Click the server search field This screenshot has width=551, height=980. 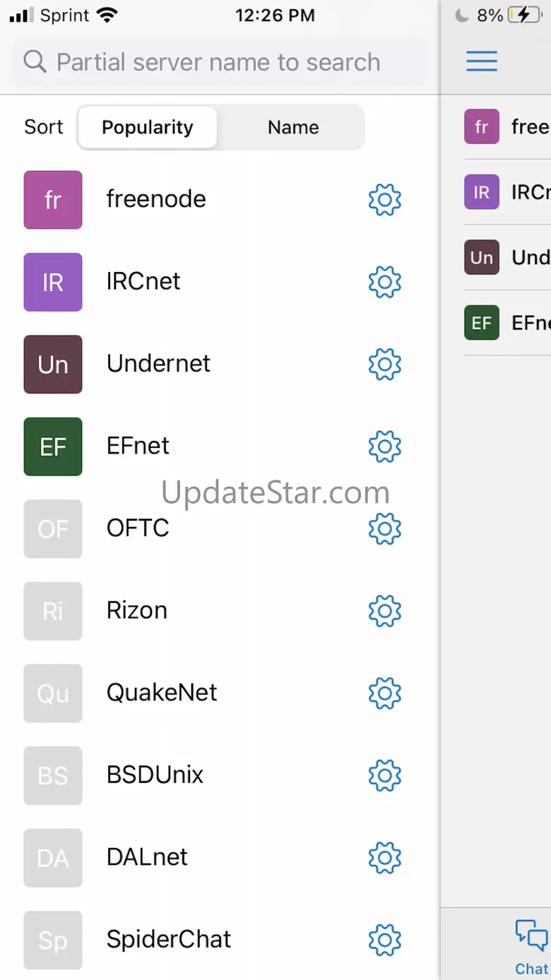pos(218,62)
